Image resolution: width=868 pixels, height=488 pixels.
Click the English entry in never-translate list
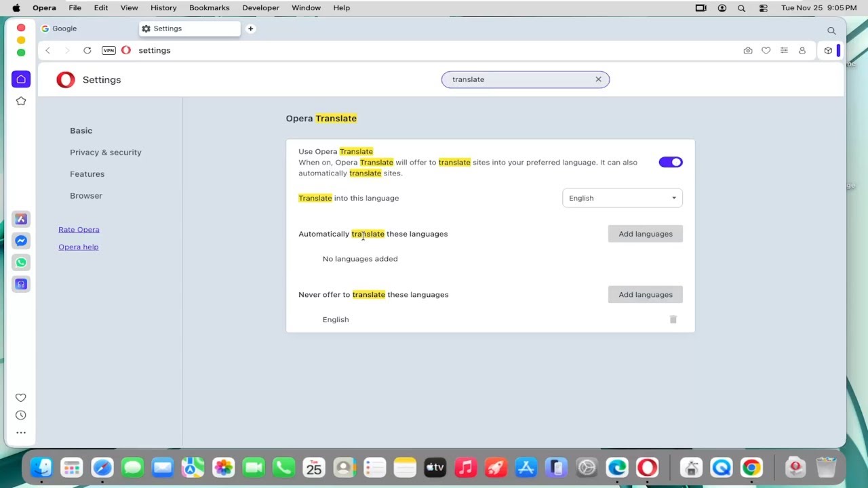(336, 319)
